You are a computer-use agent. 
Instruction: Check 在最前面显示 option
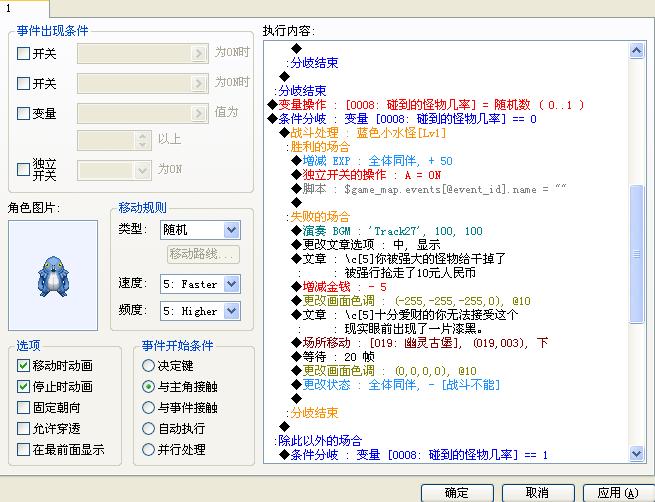pos(23,450)
